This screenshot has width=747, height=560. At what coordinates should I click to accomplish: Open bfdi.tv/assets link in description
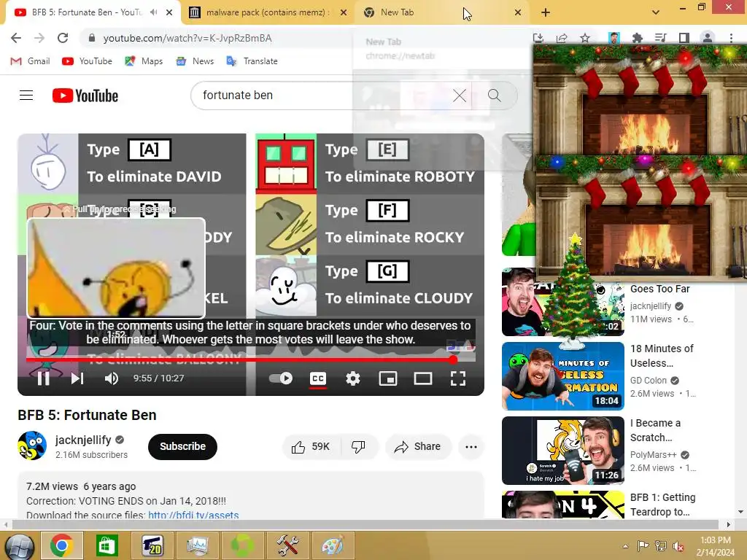(193, 515)
